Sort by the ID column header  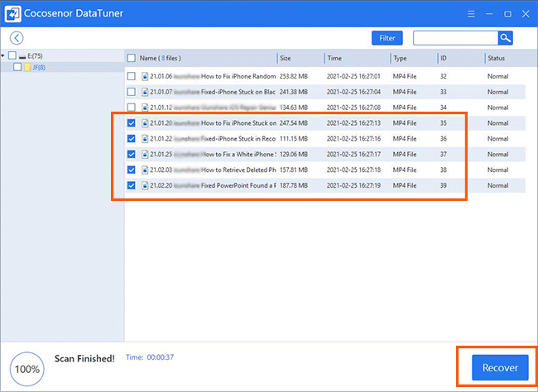point(444,58)
